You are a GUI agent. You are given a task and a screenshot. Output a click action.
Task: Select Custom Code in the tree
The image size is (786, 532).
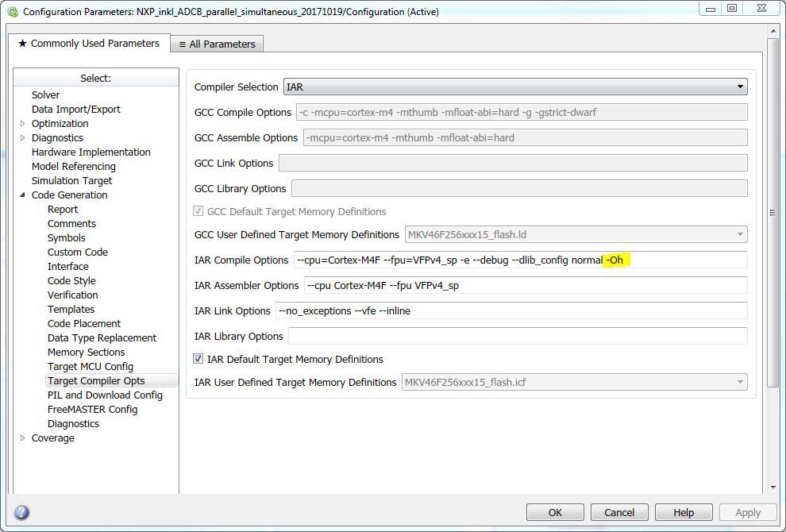78,252
